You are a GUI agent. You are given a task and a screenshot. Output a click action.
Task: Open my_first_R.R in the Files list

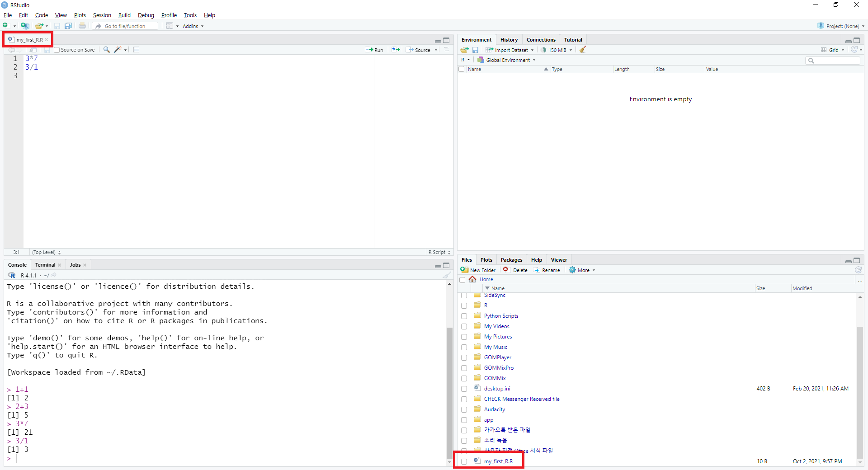(x=498, y=461)
